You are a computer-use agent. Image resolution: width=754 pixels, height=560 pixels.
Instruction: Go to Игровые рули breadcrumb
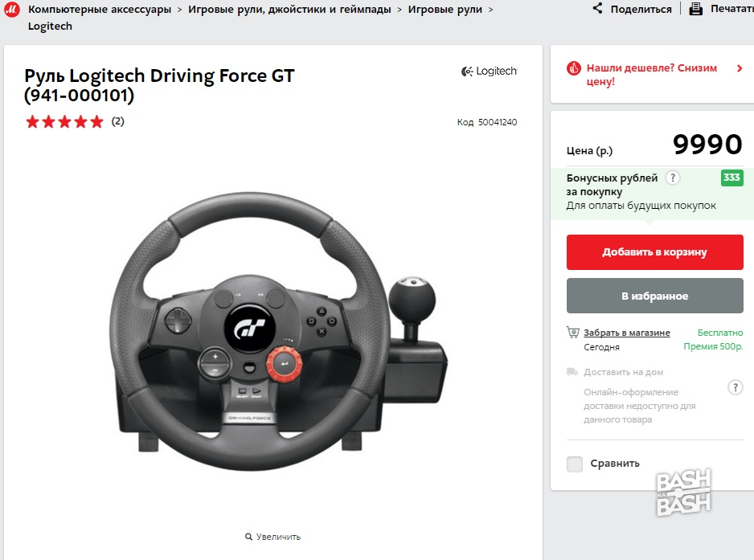(x=445, y=9)
